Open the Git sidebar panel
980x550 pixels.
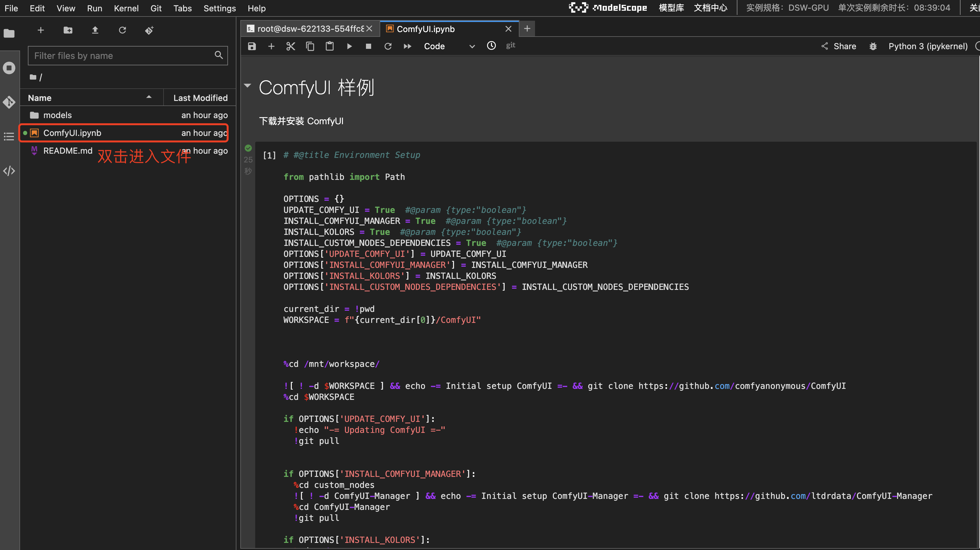pyautogui.click(x=9, y=102)
